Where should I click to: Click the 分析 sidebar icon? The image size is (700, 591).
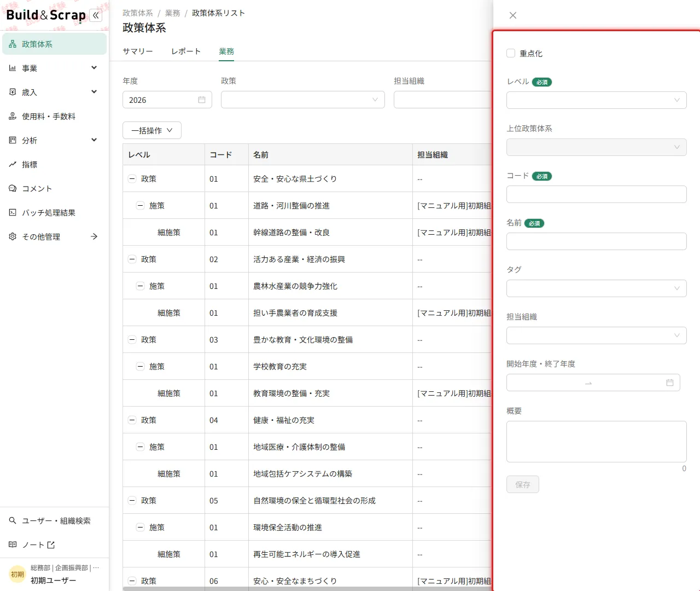click(13, 141)
